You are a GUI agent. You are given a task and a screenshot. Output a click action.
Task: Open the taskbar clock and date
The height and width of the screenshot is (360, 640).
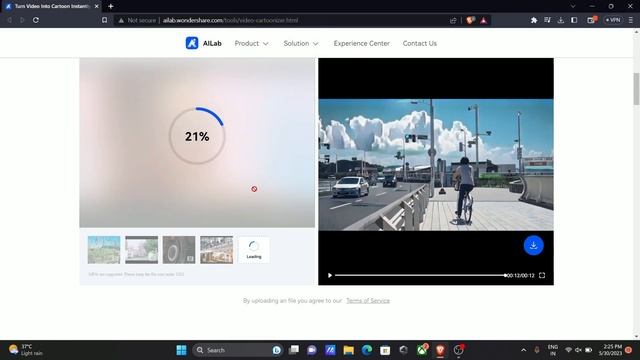pyautogui.click(x=610, y=350)
